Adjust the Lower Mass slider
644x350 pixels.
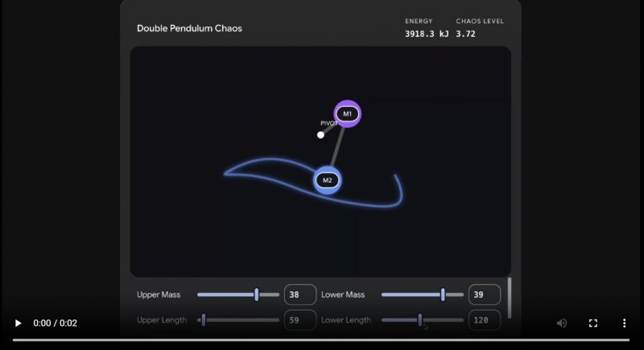point(443,294)
